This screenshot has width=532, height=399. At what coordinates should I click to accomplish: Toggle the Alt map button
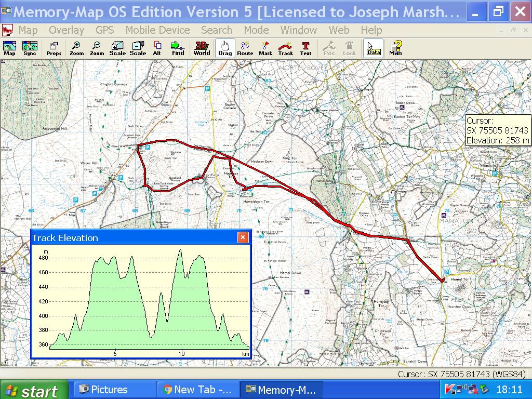[157, 48]
